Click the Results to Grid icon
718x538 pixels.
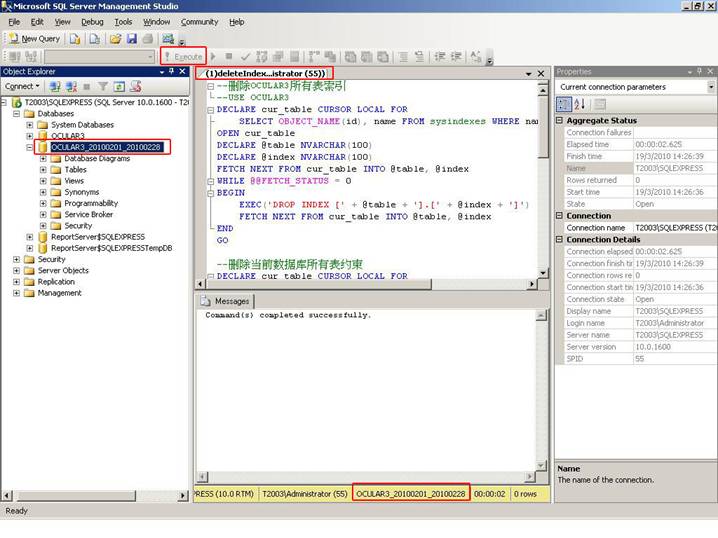[x=366, y=56]
